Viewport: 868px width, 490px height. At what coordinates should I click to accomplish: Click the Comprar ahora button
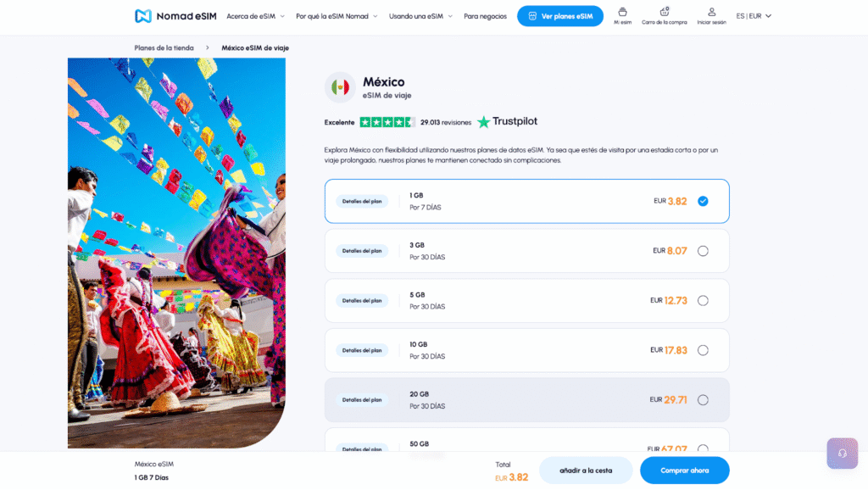click(684, 470)
